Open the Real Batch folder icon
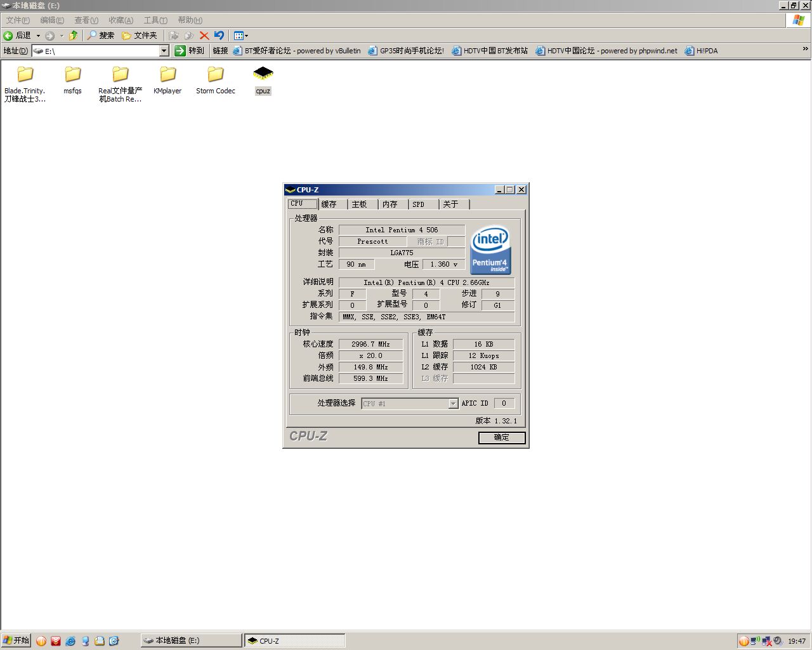812x650 pixels. click(120, 74)
